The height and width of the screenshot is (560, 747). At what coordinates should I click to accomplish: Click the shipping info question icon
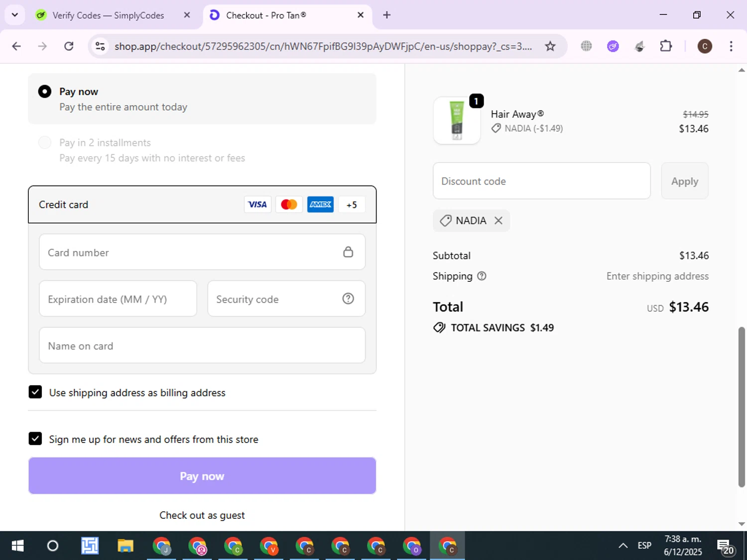click(x=482, y=276)
